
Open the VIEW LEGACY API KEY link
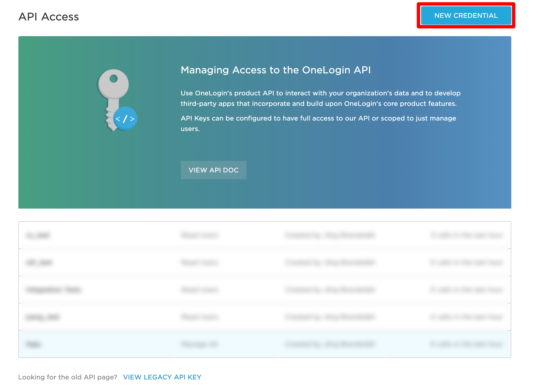pos(162,377)
